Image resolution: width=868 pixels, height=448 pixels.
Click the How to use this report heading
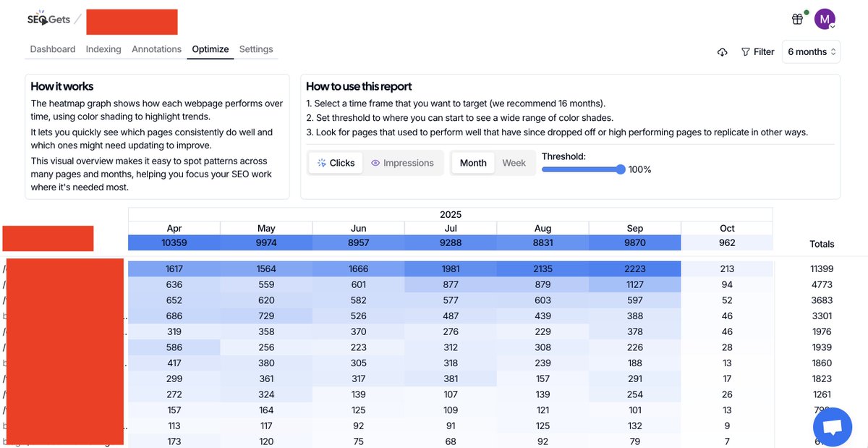point(359,86)
